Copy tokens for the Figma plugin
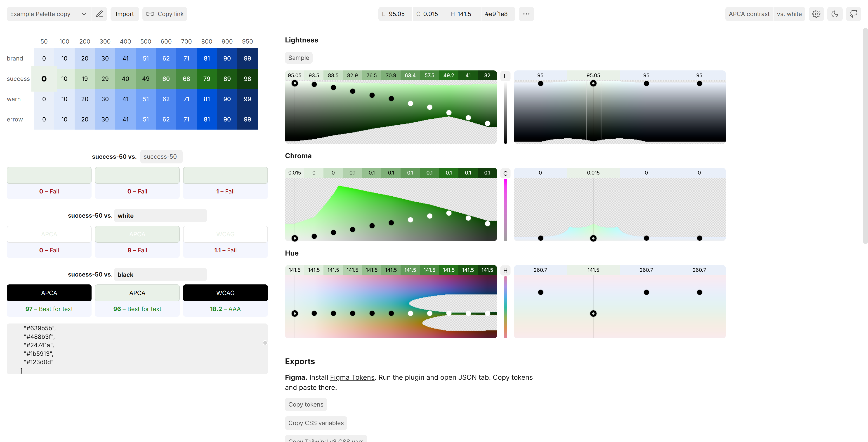 coord(305,404)
